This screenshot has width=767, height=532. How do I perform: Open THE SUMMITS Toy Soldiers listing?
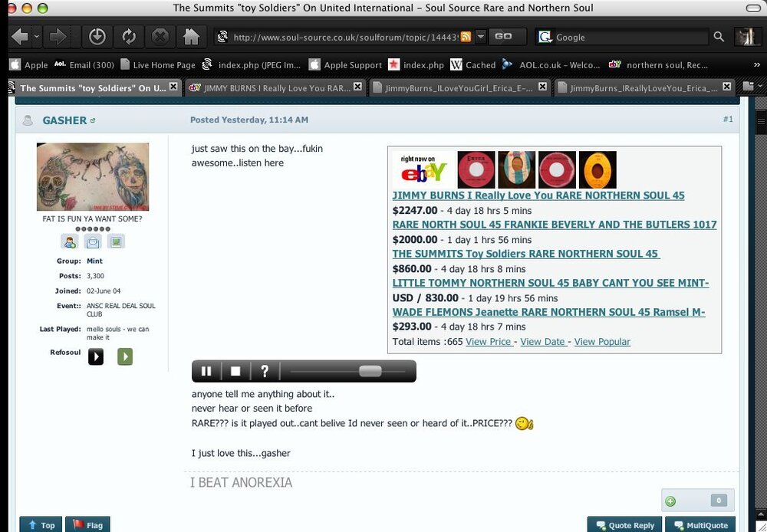pyautogui.click(x=526, y=254)
